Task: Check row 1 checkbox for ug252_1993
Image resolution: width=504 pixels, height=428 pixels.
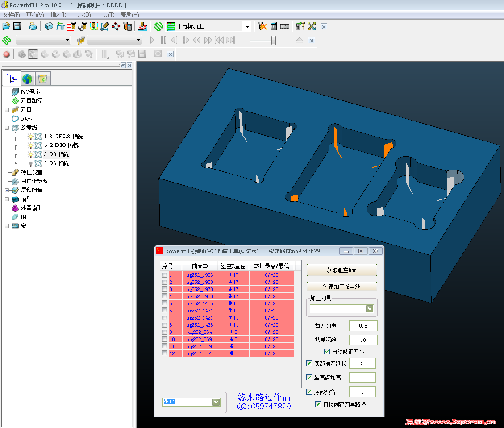Action: point(165,275)
